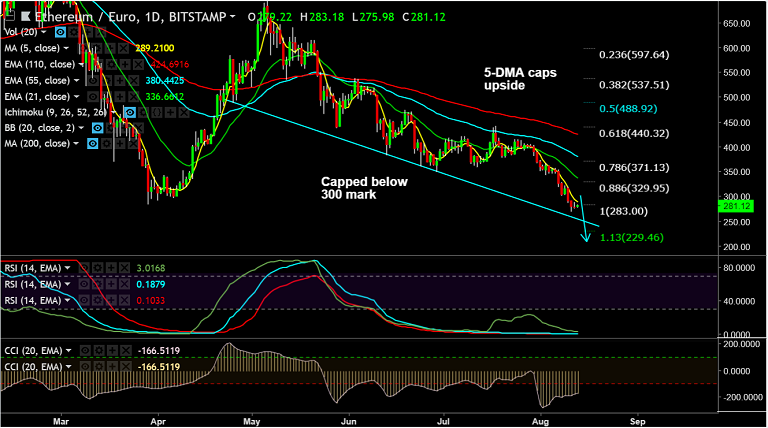Click plus icon on EMA (55, close)

120,80
